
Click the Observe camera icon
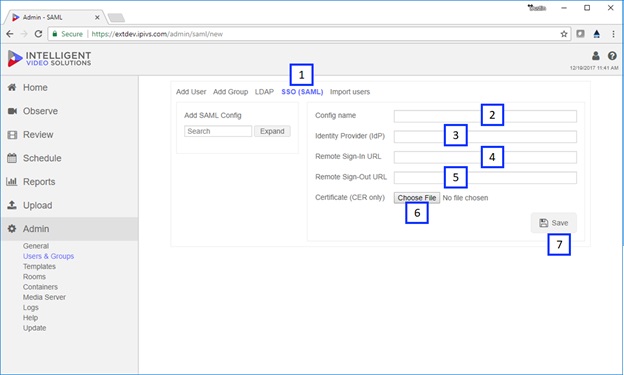12,111
